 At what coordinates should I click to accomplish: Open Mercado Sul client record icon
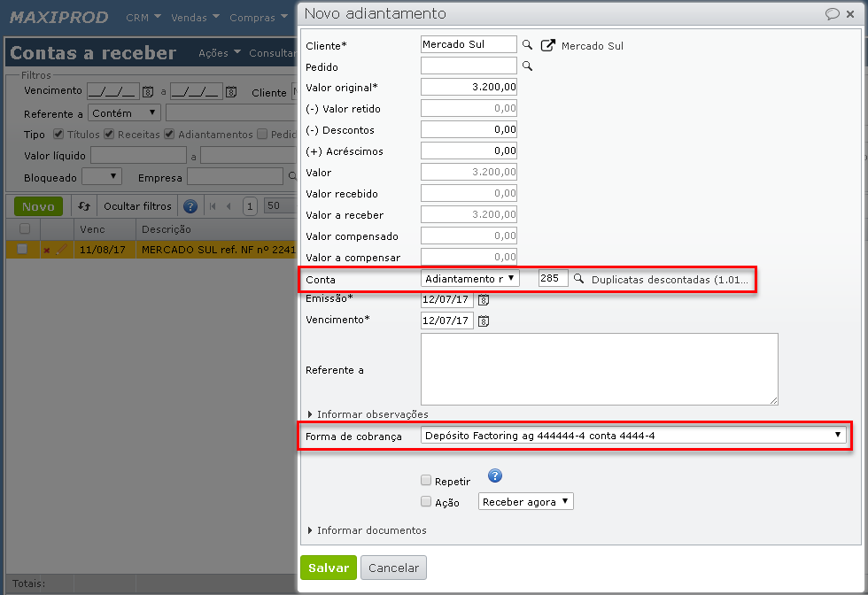547,45
